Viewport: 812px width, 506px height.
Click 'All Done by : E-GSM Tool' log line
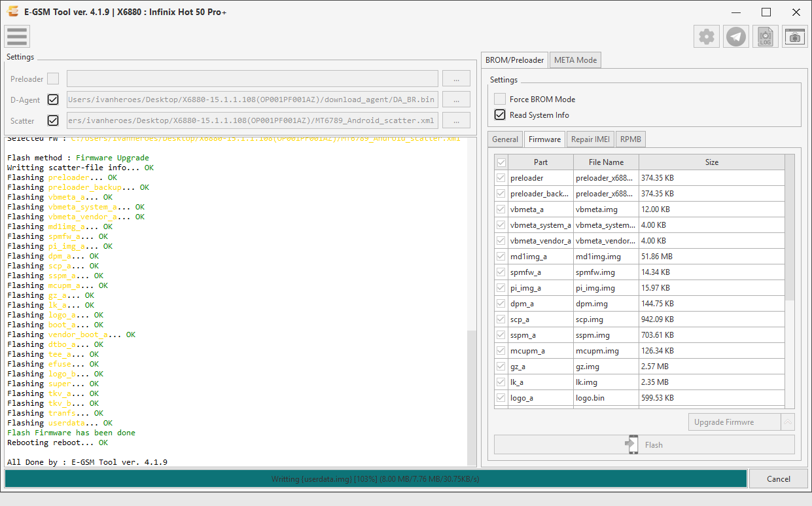(x=87, y=462)
